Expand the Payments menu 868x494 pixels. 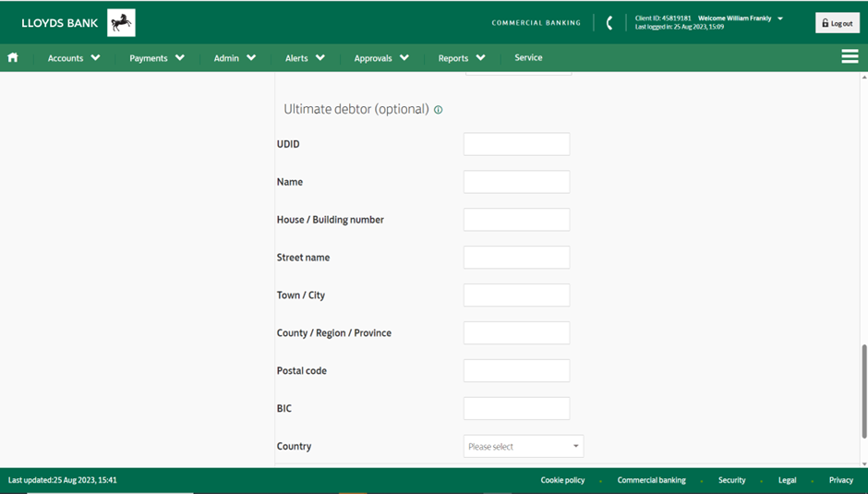[x=156, y=58]
